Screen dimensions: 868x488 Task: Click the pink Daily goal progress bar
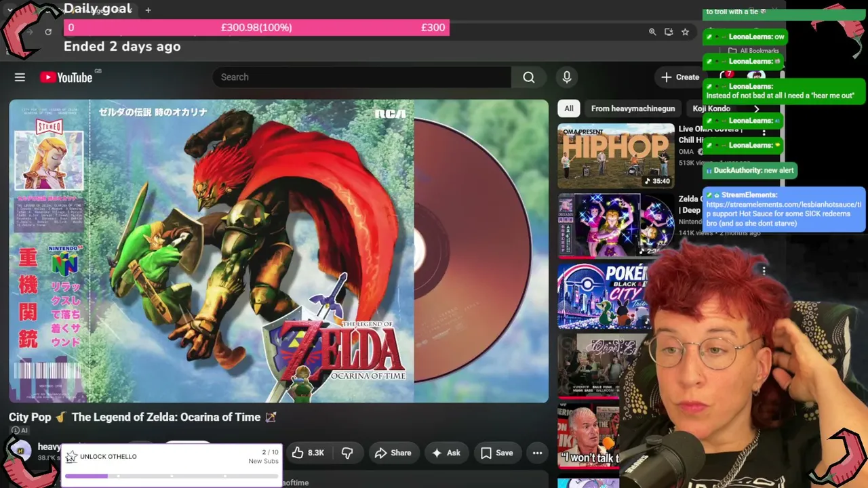(256, 27)
